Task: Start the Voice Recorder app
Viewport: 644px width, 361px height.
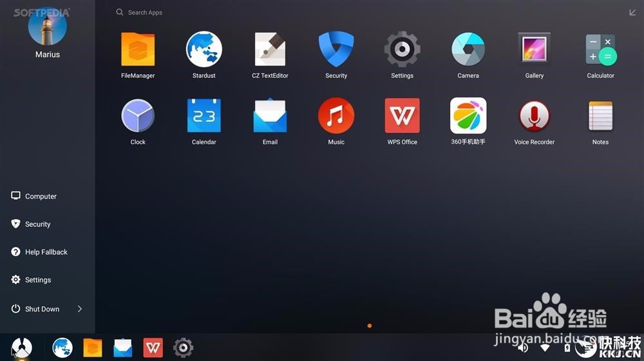Action: pyautogui.click(x=535, y=116)
